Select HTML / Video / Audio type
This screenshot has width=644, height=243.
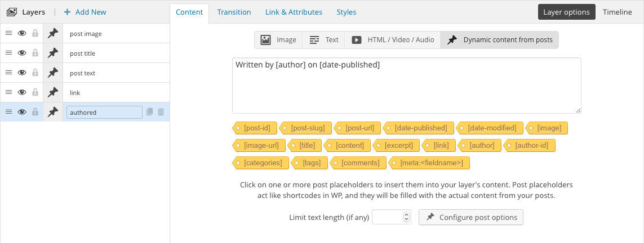393,40
